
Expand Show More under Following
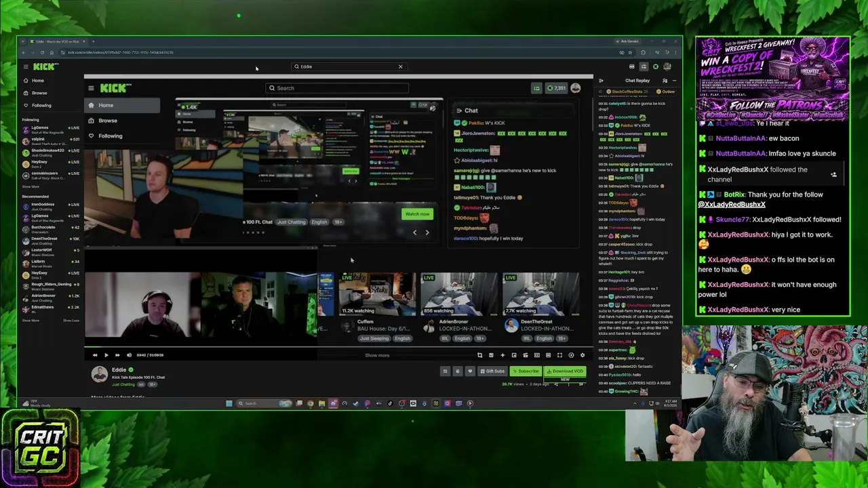pos(31,186)
